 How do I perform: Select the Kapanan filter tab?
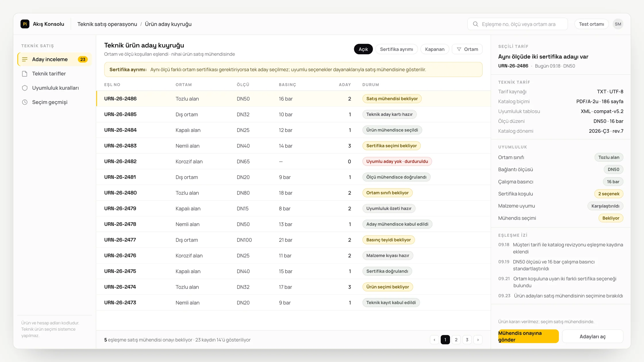pyautogui.click(x=435, y=49)
